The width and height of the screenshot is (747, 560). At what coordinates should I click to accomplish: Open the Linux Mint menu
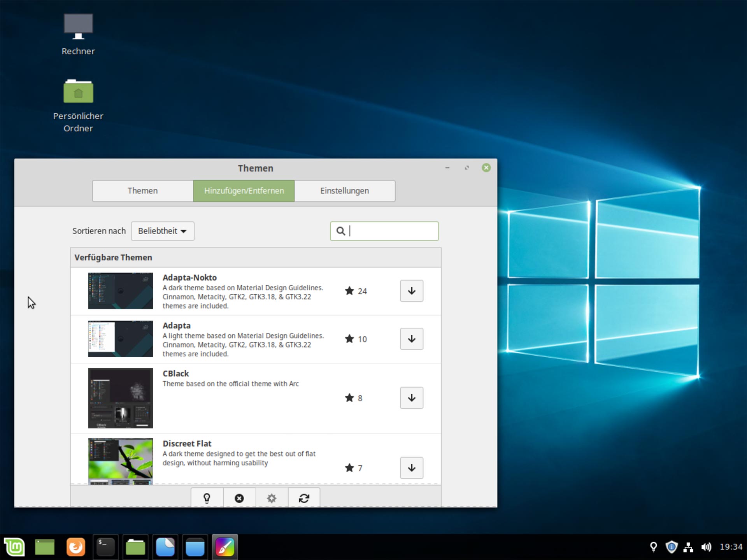pyautogui.click(x=14, y=546)
